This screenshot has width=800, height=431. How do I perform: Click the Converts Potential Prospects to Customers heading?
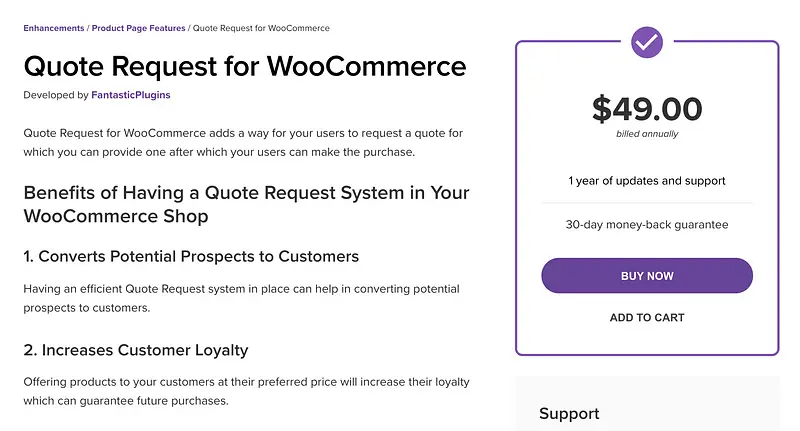191,256
